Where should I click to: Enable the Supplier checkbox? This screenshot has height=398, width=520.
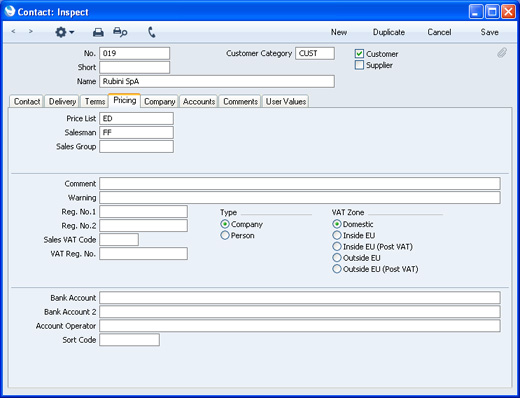pyautogui.click(x=359, y=65)
